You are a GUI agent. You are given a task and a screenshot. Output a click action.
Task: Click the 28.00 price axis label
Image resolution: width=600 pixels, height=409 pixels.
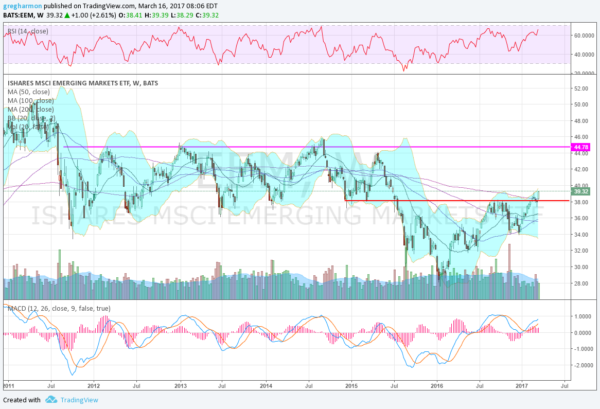pyautogui.click(x=581, y=284)
